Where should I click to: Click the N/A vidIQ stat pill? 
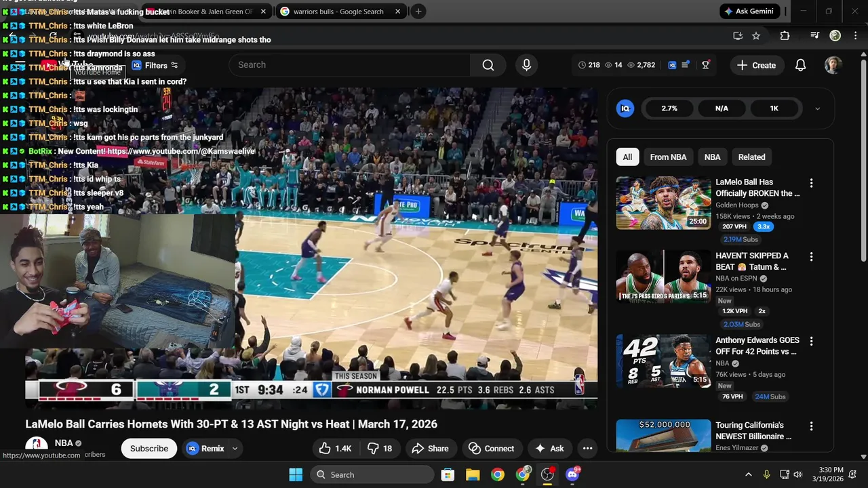tap(722, 108)
